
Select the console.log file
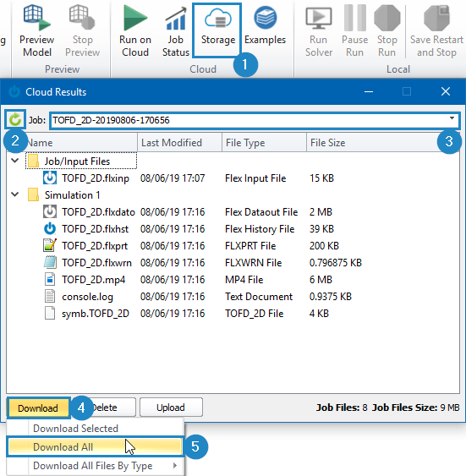[x=87, y=297]
